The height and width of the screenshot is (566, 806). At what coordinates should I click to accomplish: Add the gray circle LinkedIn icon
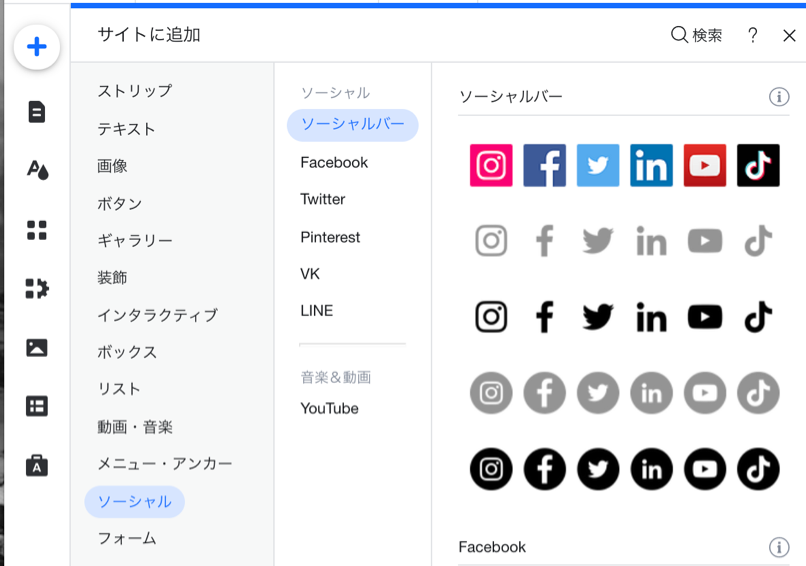(651, 393)
